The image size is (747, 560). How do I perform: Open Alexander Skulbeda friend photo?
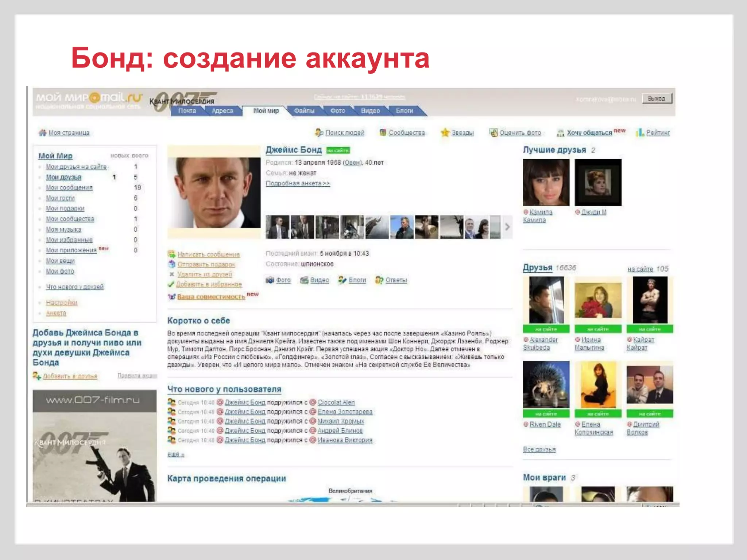click(x=546, y=300)
